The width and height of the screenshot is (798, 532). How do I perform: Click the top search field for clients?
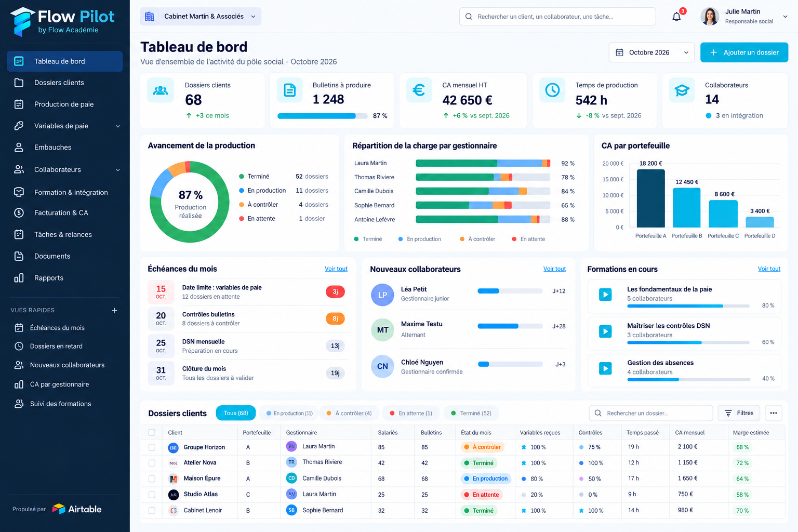click(x=557, y=17)
